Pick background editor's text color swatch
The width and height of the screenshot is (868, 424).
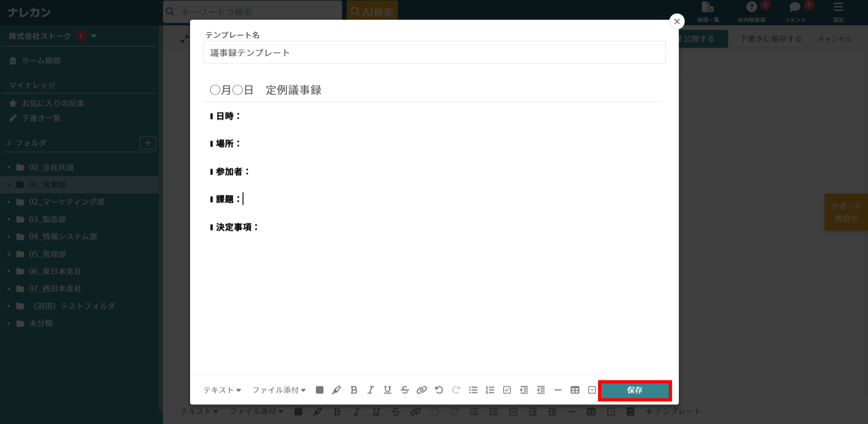point(298,411)
